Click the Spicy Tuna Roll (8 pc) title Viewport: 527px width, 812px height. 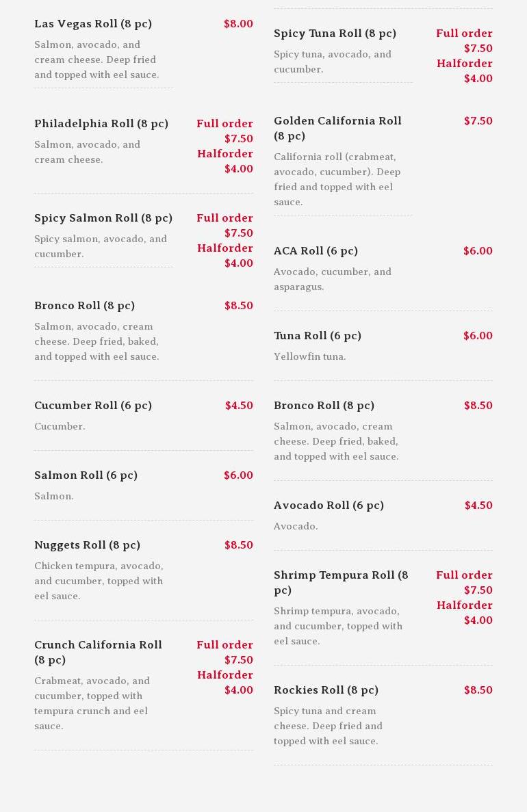click(x=335, y=34)
